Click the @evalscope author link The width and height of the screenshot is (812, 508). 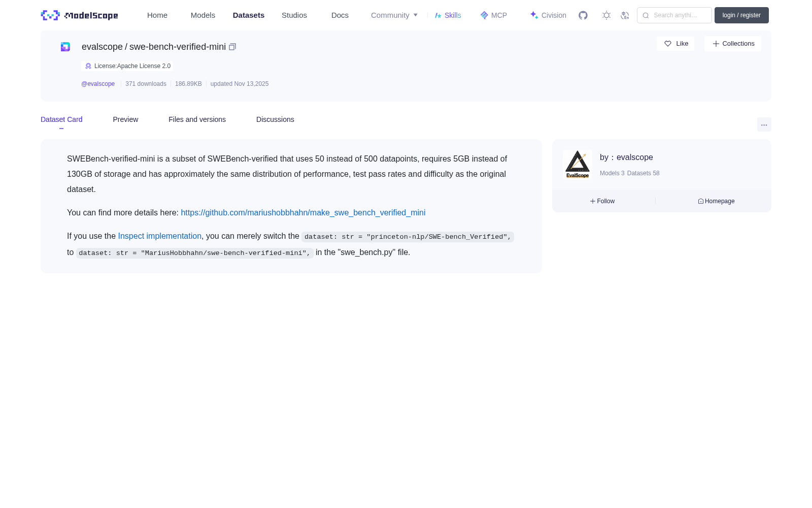pyautogui.click(x=98, y=84)
